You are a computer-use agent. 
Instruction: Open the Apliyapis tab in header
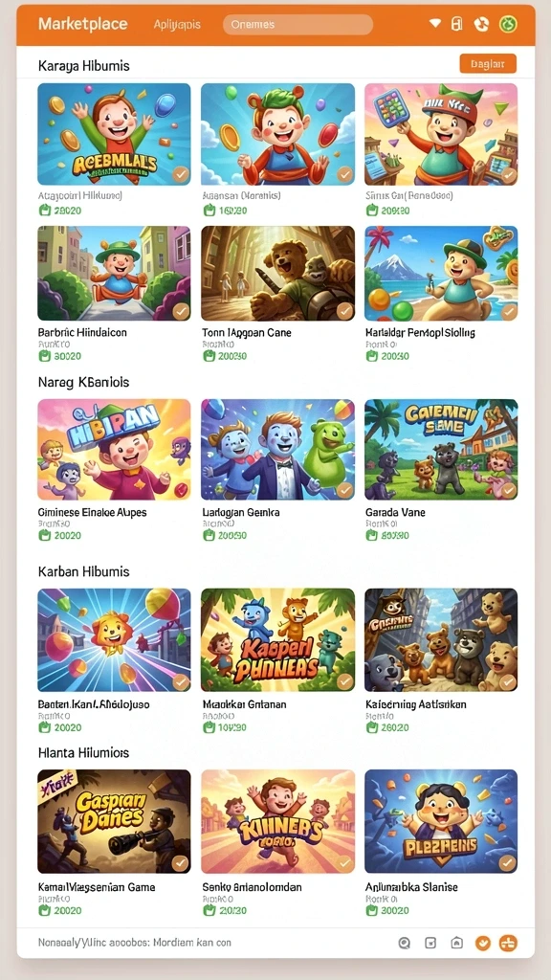coord(177,24)
